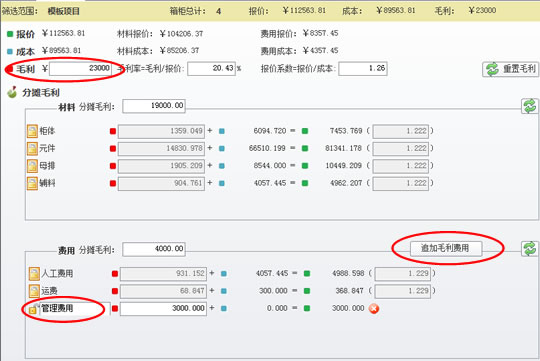Click the green 报价 color marker

pyautogui.click(x=10, y=34)
